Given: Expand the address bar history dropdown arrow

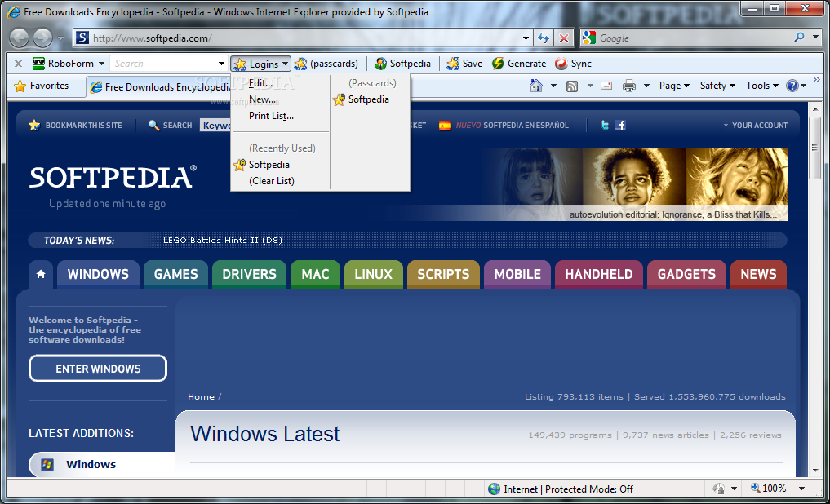Looking at the screenshot, I should (x=526, y=38).
